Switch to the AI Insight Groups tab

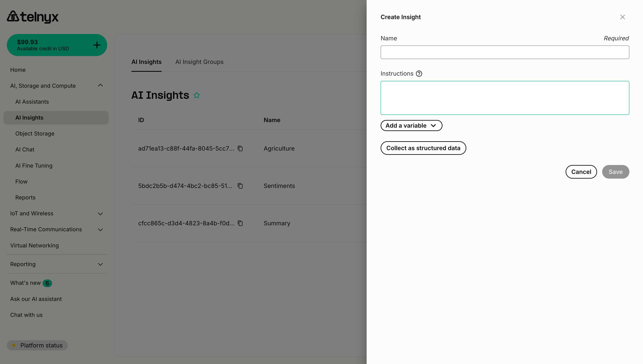[199, 62]
